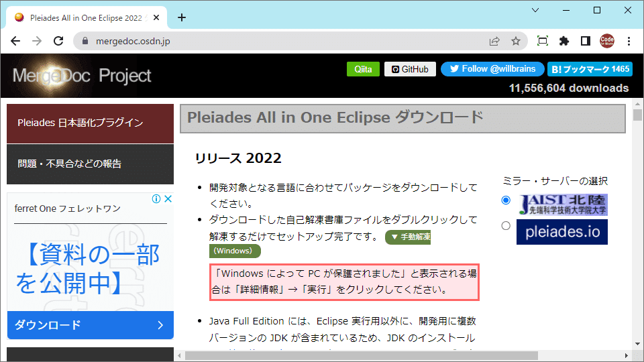
Task: Click the horizontal scrollbar thumb
Action: (362, 355)
